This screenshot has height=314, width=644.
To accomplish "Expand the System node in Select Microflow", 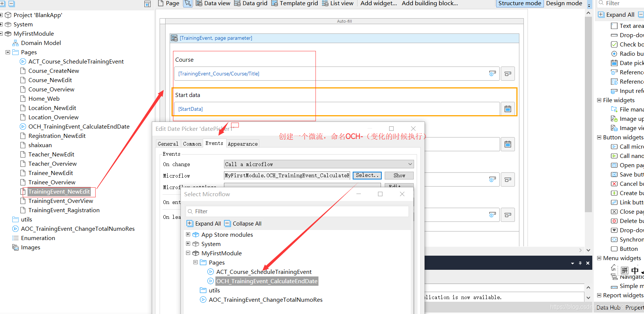I will [x=188, y=244].
